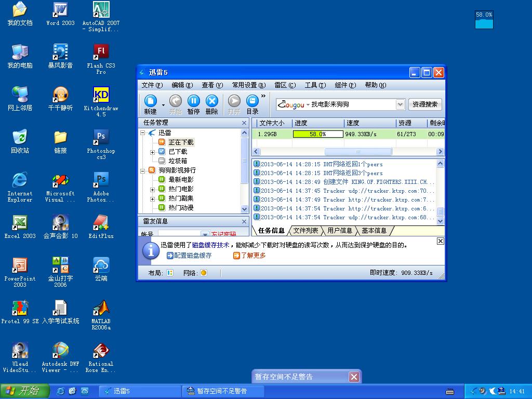The image size is (532, 399).
Task: Open the 组件(P) menu
Action: pyautogui.click(x=345, y=85)
